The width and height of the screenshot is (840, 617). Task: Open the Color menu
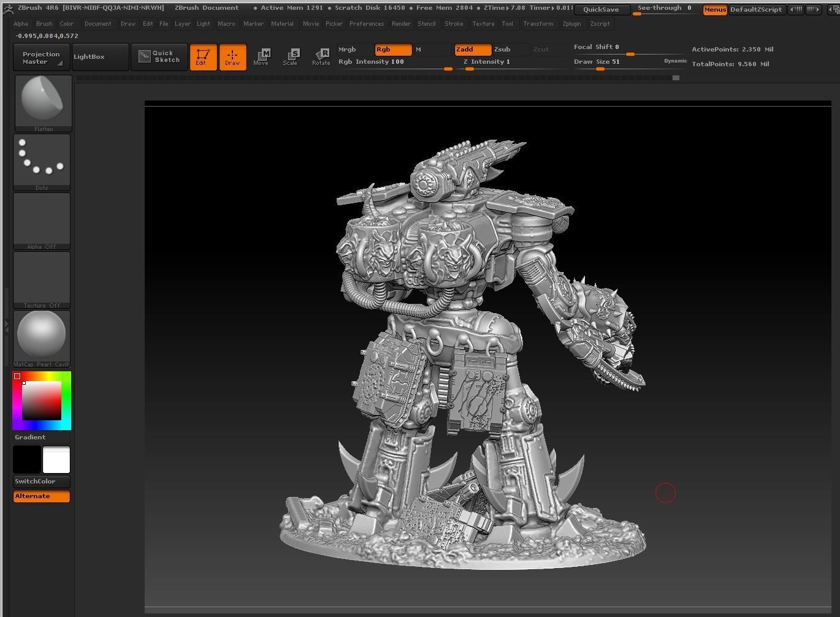67,24
